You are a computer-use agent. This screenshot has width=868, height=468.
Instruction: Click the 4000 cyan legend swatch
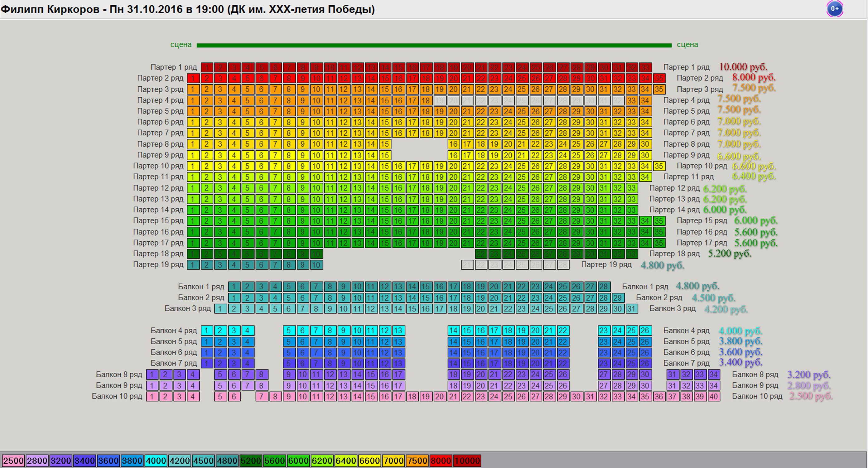pyautogui.click(x=156, y=461)
